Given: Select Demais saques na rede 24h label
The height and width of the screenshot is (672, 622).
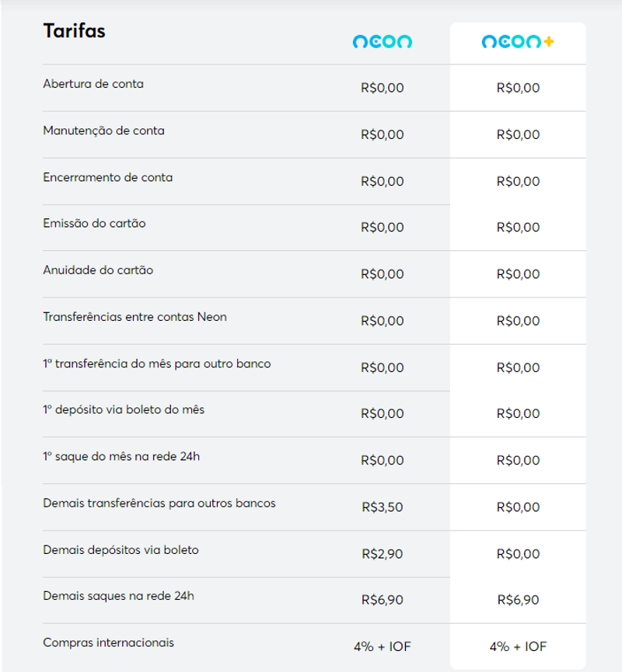Looking at the screenshot, I should [118, 596].
